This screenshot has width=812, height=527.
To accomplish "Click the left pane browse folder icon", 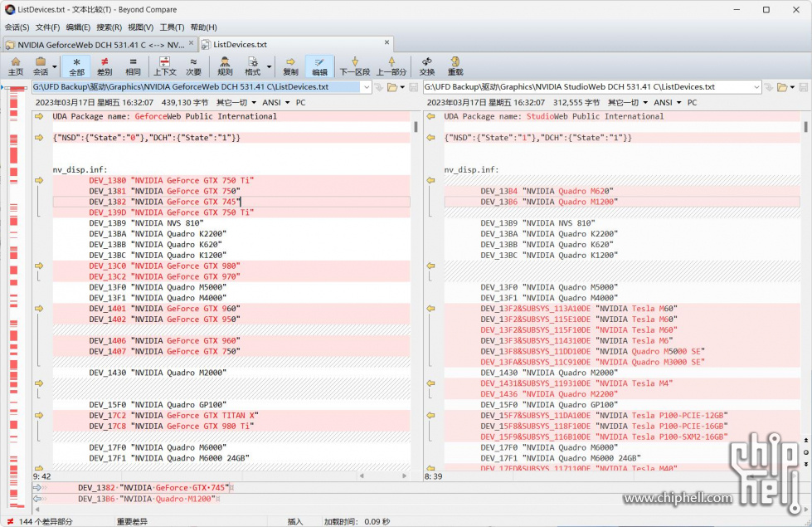I will pyautogui.click(x=392, y=87).
